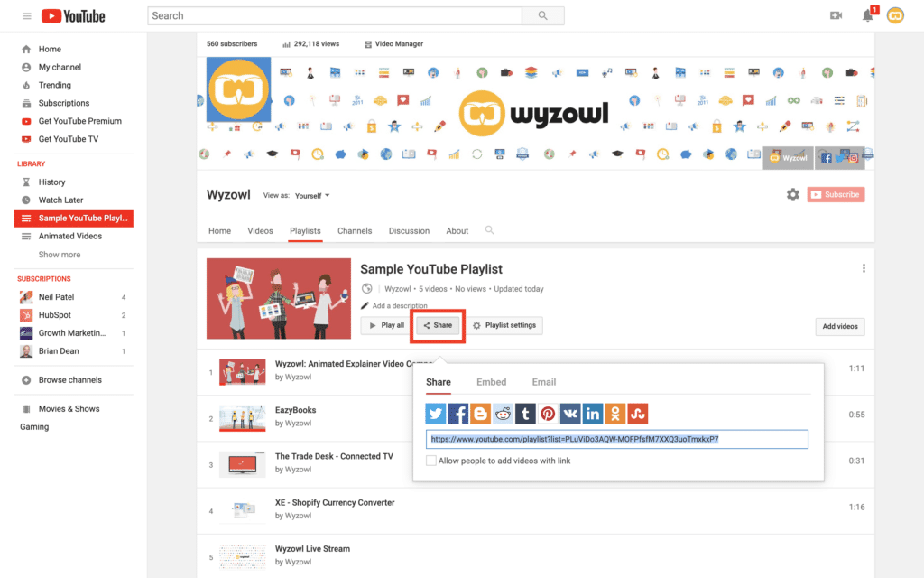Share playlist on Reddit
The image size is (924, 578).
503,414
